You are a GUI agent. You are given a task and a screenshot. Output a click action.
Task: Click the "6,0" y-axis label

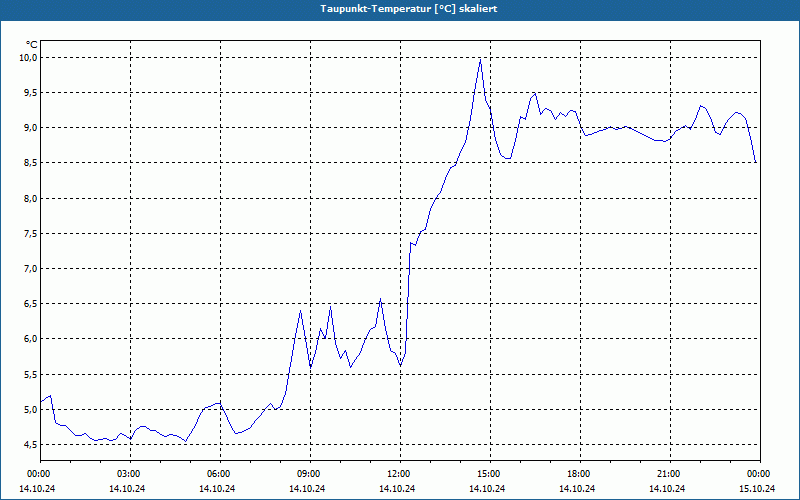coord(31,339)
